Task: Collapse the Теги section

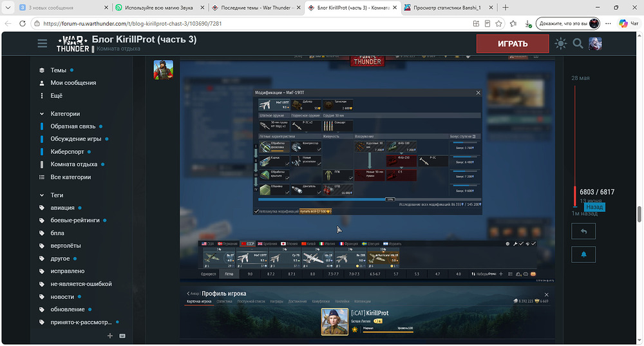Action: (57, 195)
